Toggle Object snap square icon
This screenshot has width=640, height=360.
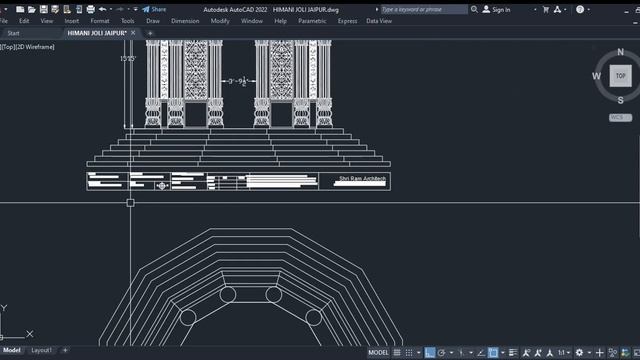(493, 353)
